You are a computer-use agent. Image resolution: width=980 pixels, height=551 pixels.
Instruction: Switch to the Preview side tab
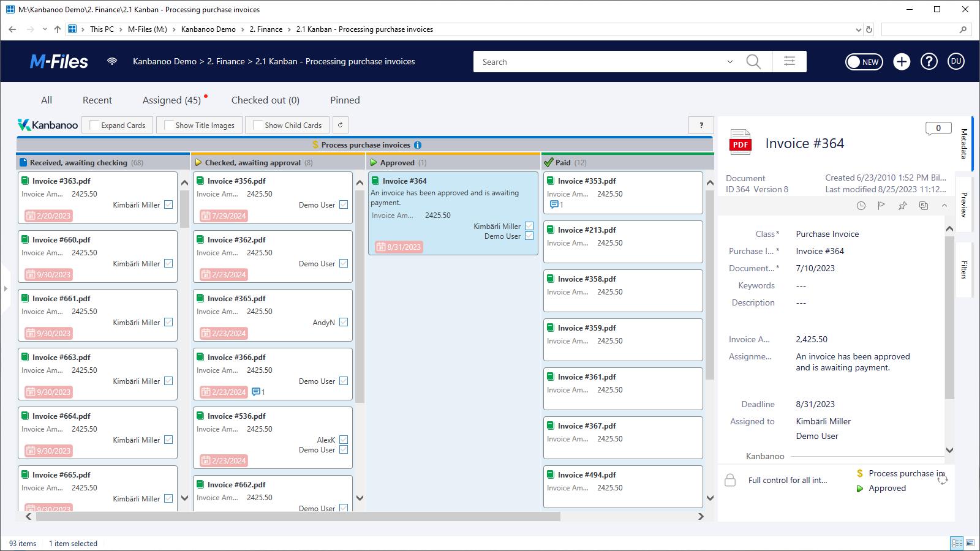click(x=963, y=205)
